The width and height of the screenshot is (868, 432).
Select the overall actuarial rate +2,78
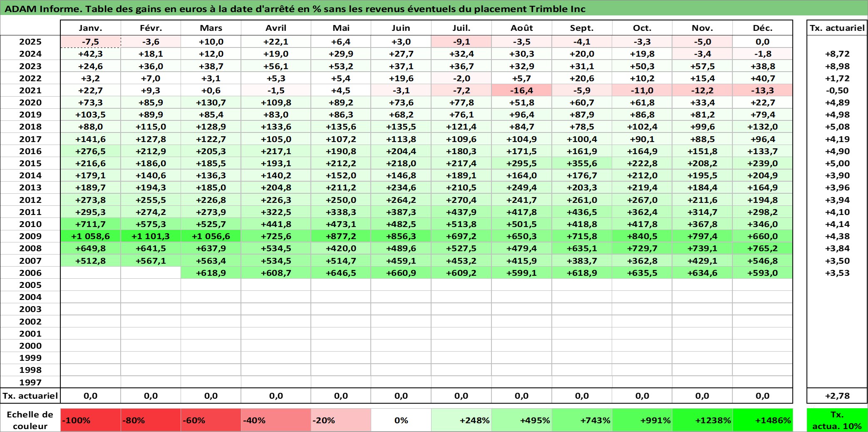pyautogui.click(x=837, y=396)
